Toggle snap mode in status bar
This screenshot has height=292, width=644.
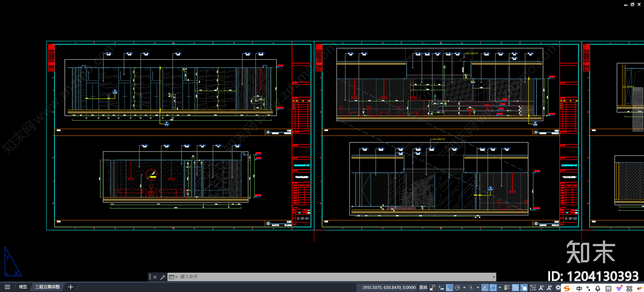[433, 288]
